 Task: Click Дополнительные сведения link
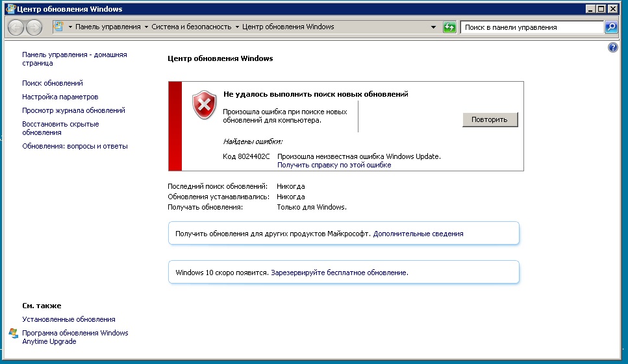(x=418, y=234)
